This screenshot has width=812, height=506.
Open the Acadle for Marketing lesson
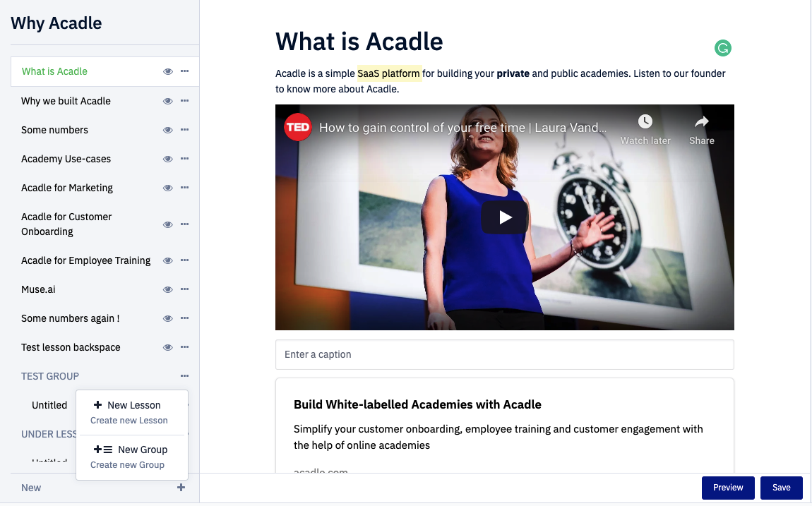(67, 188)
